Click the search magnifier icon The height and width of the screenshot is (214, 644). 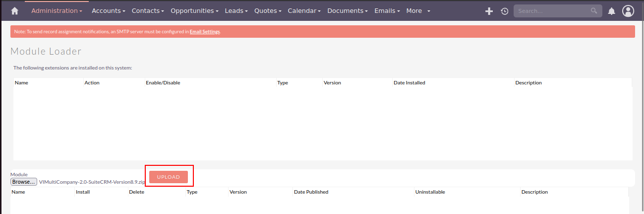tap(594, 11)
